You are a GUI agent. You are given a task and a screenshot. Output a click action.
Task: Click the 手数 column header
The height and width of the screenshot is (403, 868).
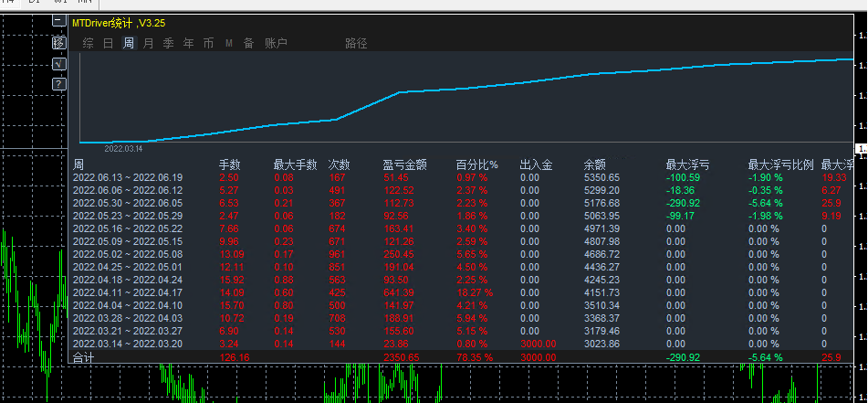click(x=230, y=164)
